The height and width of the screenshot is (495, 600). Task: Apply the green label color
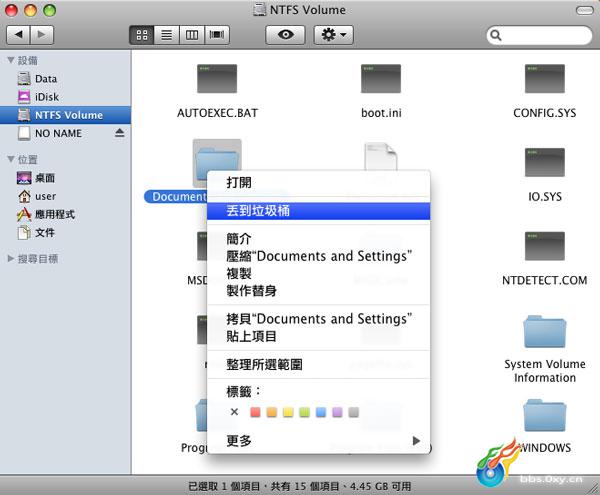click(x=305, y=412)
